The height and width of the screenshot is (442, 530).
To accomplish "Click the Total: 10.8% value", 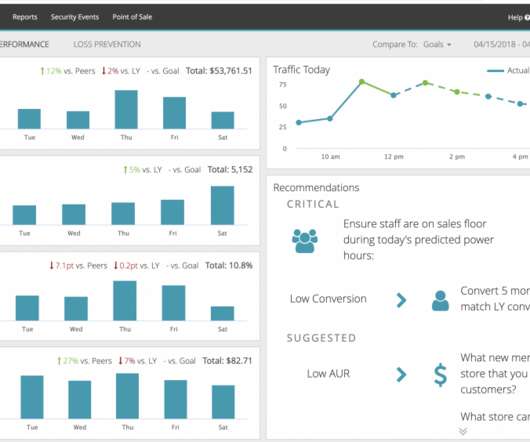I will click(x=229, y=266).
